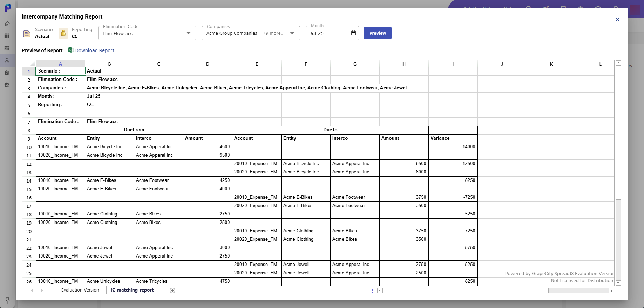The height and width of the screenshot is (308, 644).
Task: Click horizontal scrollbar left arrow
Action: pyautogui.click(x=380, y=290)
